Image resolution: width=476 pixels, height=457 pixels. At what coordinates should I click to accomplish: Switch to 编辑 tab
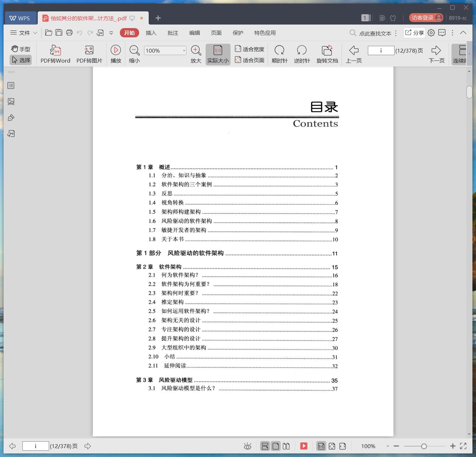point(194,33)
